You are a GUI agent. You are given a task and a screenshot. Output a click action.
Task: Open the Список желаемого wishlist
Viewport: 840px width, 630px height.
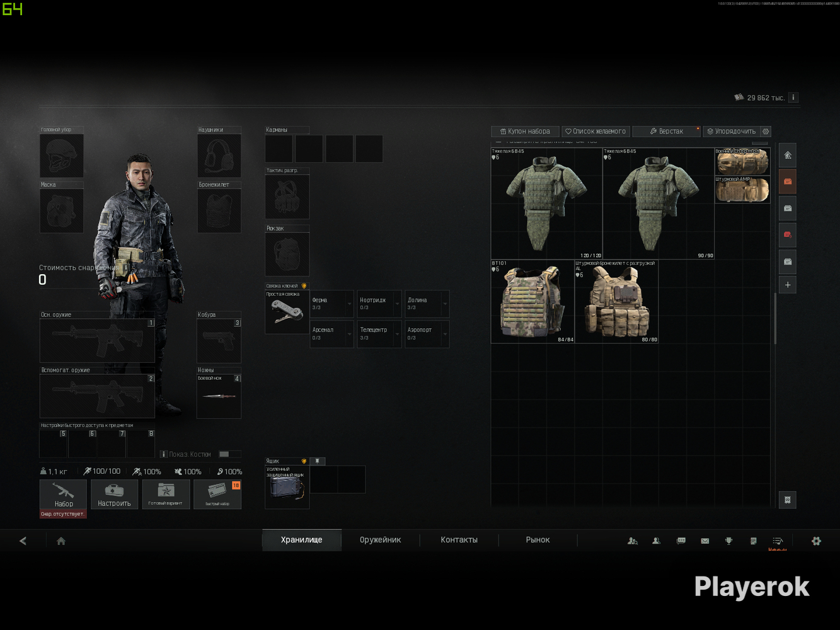pyautogui.click(x=595, y=131)
